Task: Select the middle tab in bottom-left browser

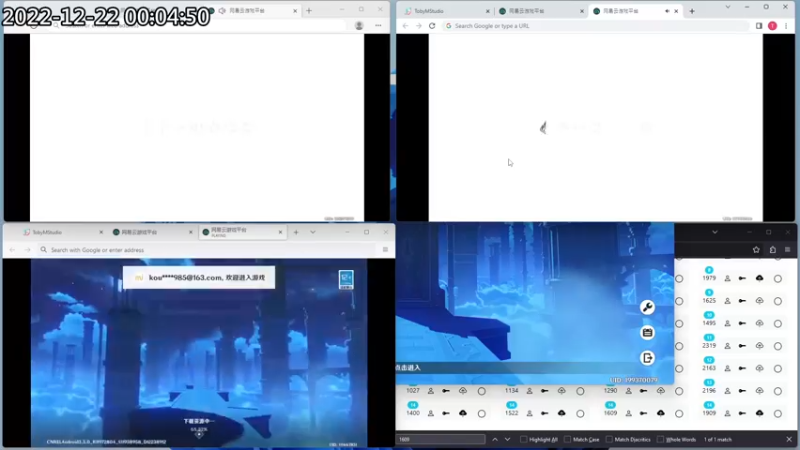Action: click(152, 232)
